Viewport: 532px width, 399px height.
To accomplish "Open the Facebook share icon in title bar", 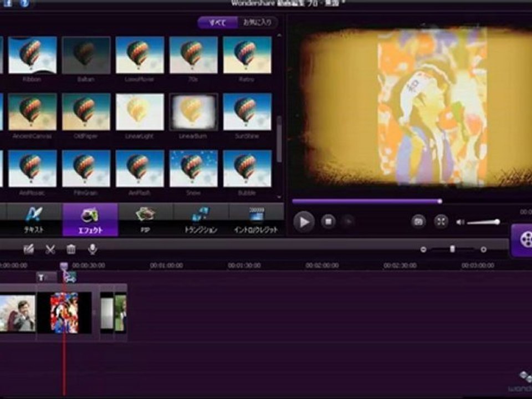I will pos(7,3).
